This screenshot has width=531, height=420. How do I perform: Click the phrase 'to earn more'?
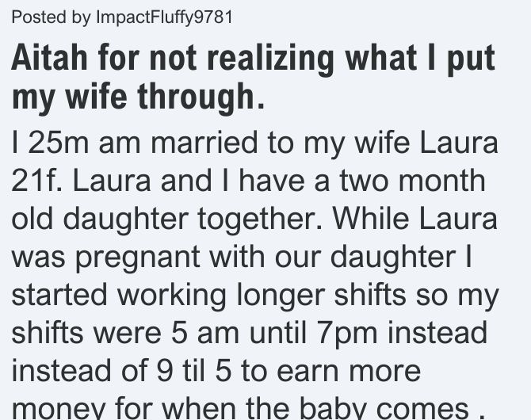(330, 371)
